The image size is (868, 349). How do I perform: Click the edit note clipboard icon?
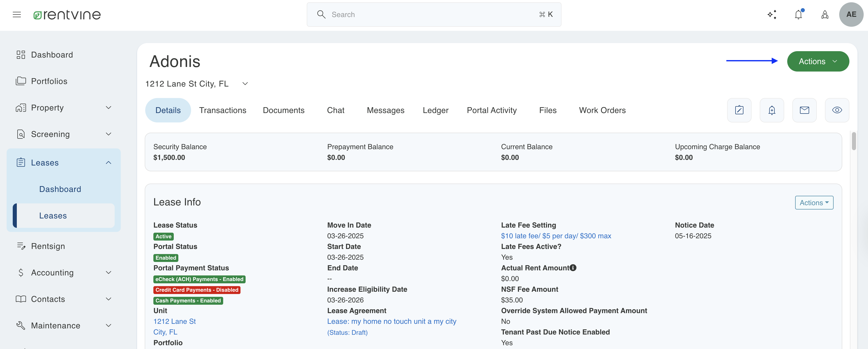click(739, 110)
